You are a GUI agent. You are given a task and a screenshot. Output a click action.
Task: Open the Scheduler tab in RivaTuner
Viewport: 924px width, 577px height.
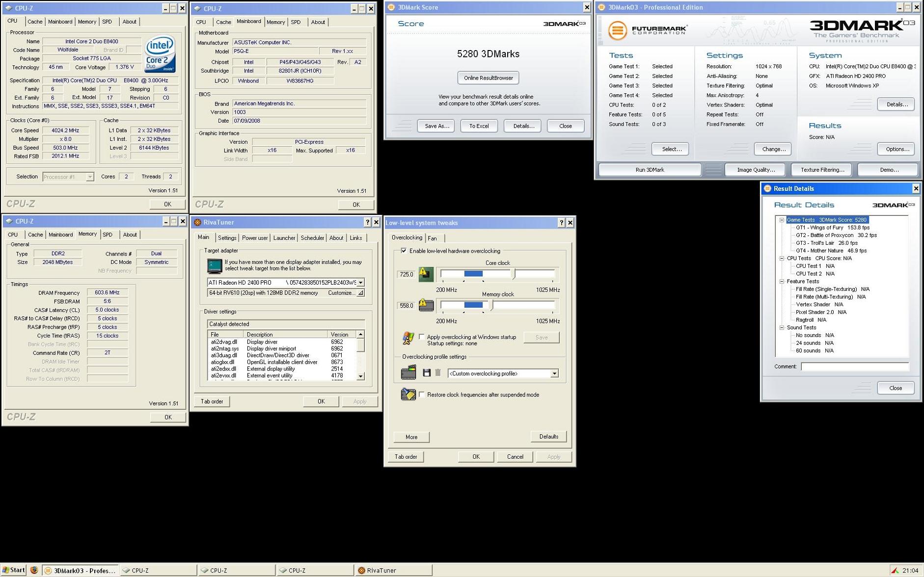pyautogui.click(x=312, y=238)
